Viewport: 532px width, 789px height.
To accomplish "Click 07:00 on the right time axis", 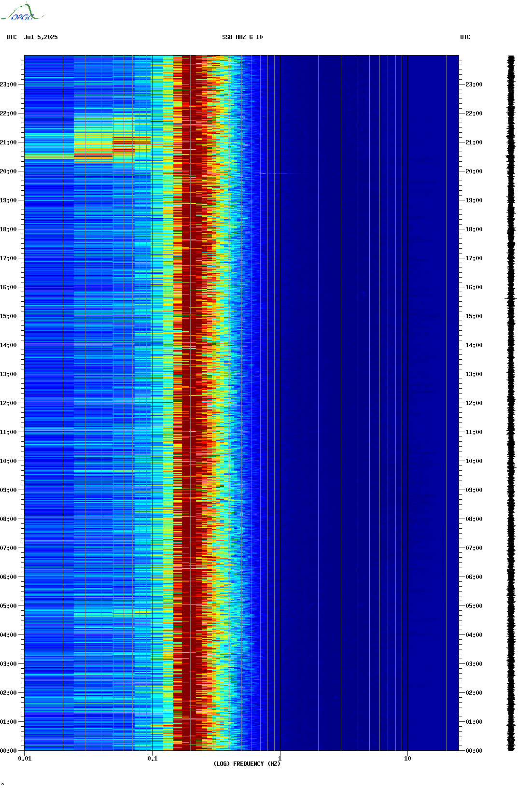I will (x=474, y=548).
